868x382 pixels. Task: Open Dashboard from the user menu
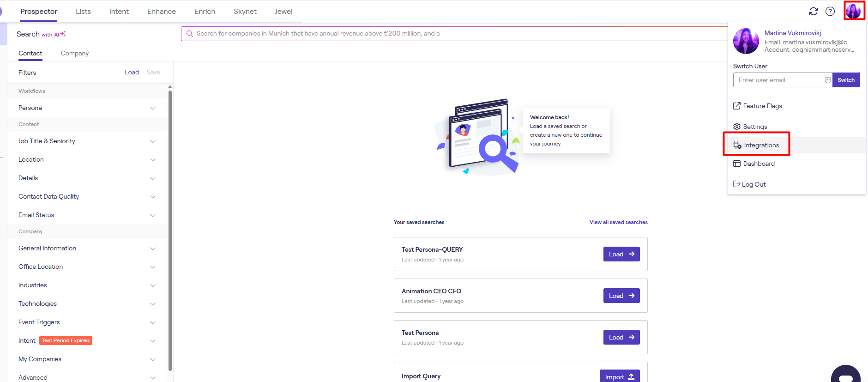(759, 164)
